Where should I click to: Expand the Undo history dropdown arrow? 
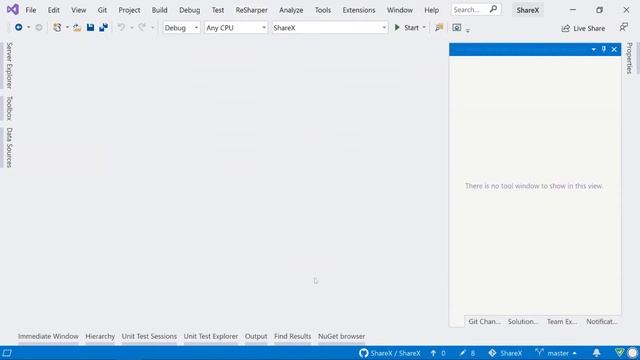(131, 27)
